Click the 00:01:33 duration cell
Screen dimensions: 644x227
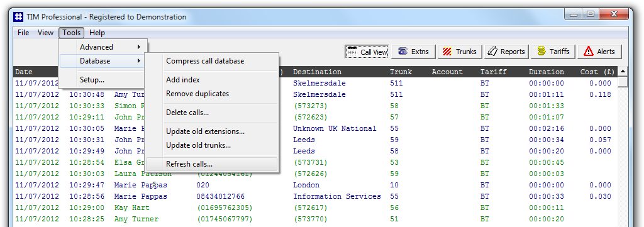point(547,106)
